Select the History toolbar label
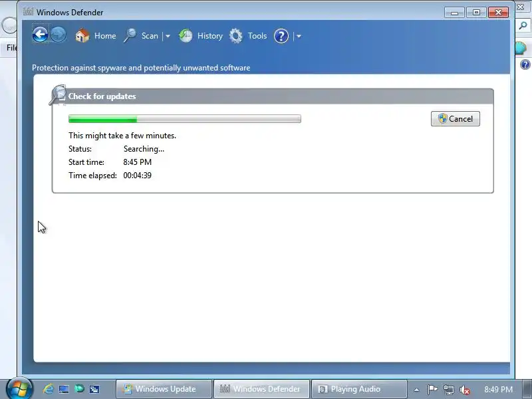The image size is (532, 399). tap(210, 36)
